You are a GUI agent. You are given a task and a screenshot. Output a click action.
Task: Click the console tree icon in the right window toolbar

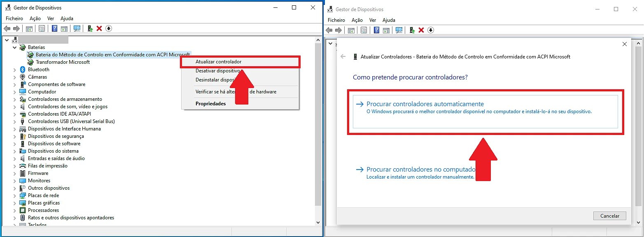pyautogui.click(x=351, y=30)
